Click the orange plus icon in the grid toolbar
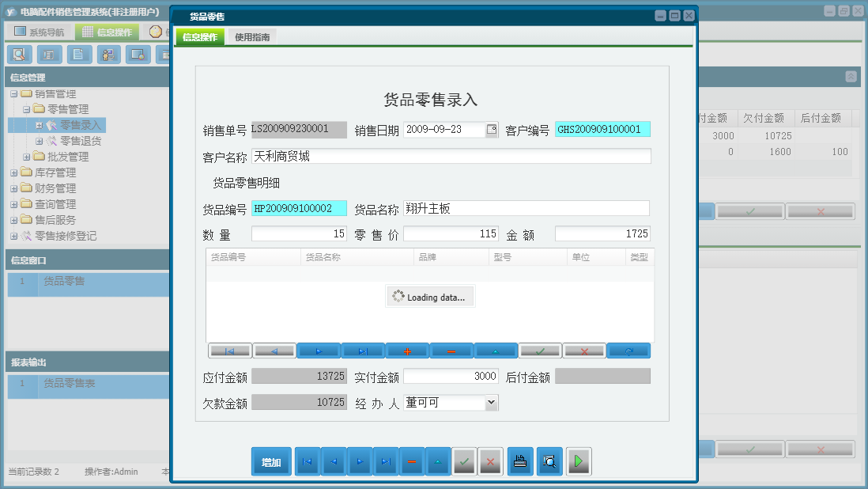 (406, 350)
